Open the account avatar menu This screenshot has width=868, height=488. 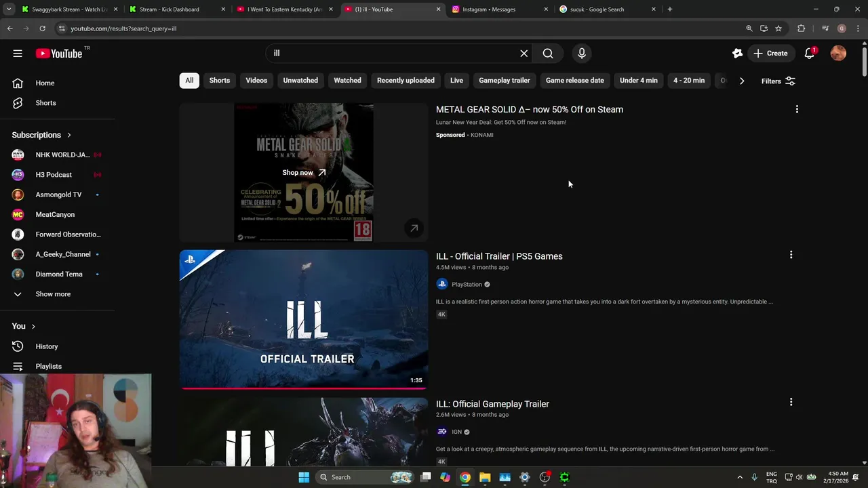click(838, 54)
